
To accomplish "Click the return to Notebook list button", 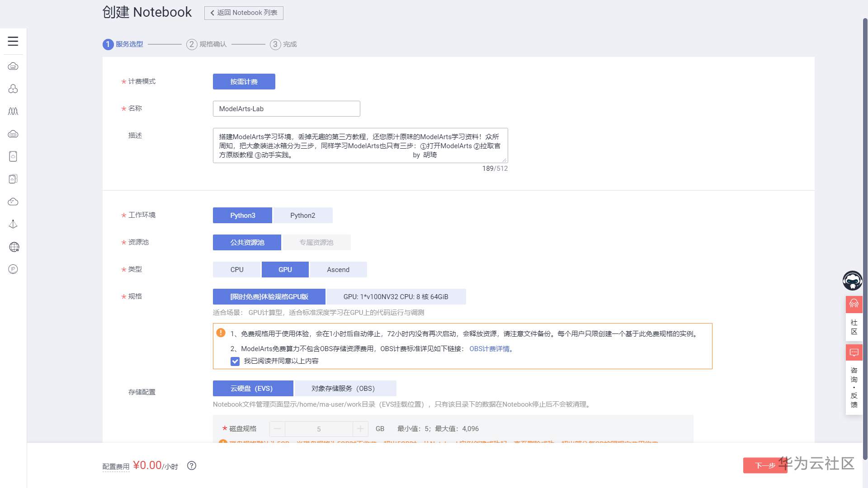I will click(x=244, y=13).
